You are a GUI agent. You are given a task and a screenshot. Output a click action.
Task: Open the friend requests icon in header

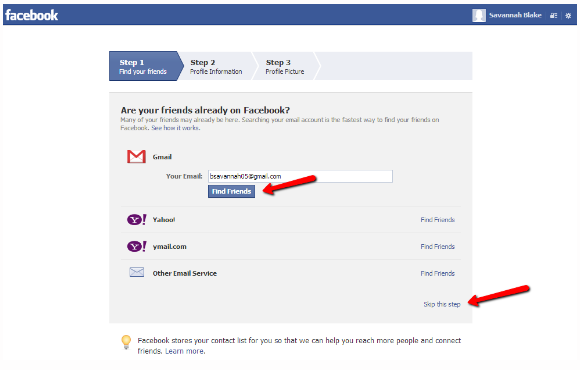553,16
